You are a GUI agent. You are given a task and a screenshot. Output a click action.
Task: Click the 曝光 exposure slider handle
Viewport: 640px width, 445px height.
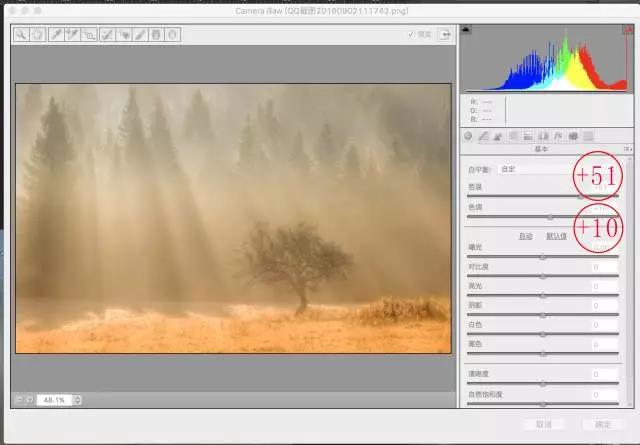pos(543,257)
